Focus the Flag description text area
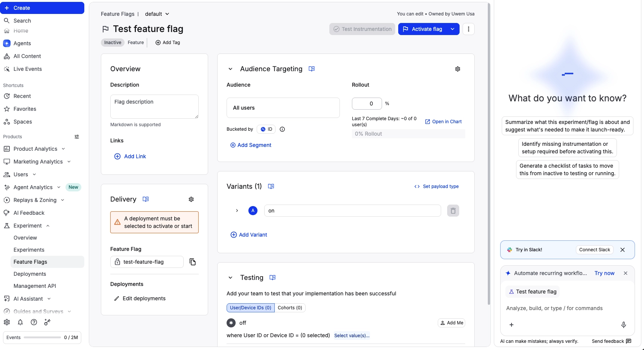The height and width of the screenshot is (350, 644). click(154, 107)
